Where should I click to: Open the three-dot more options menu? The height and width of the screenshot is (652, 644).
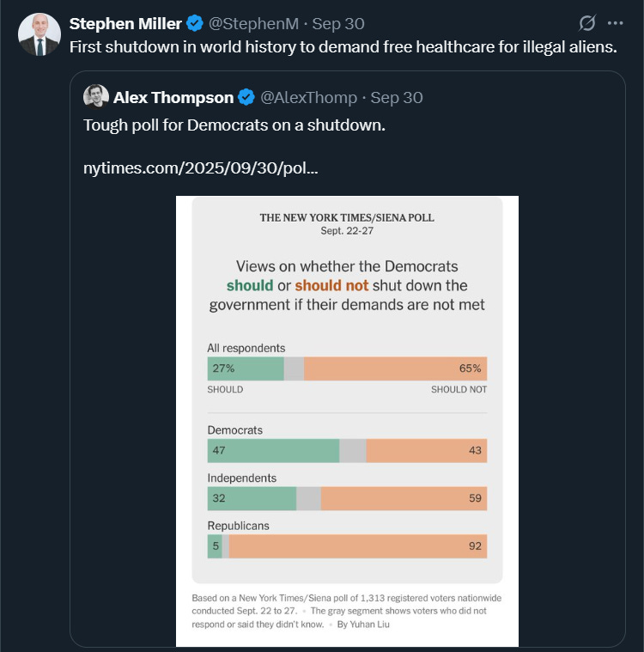coord(615,23)
